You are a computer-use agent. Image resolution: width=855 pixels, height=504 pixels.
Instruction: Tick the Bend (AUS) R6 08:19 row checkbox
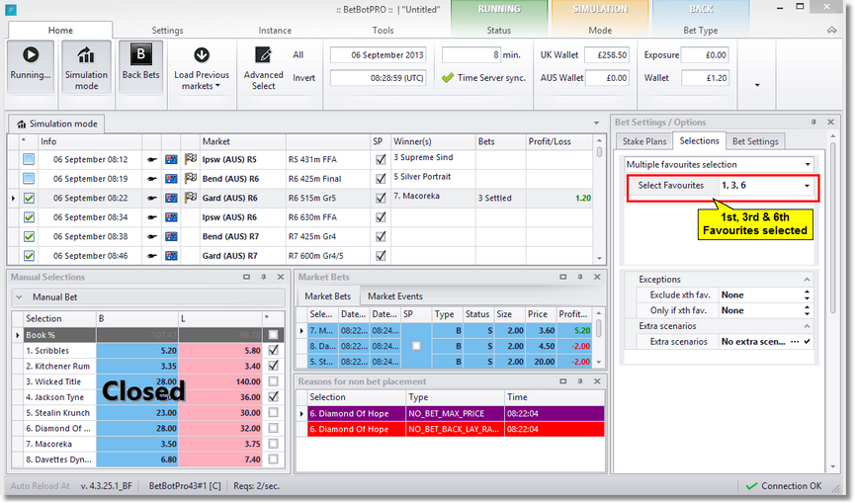click(29, 178)
